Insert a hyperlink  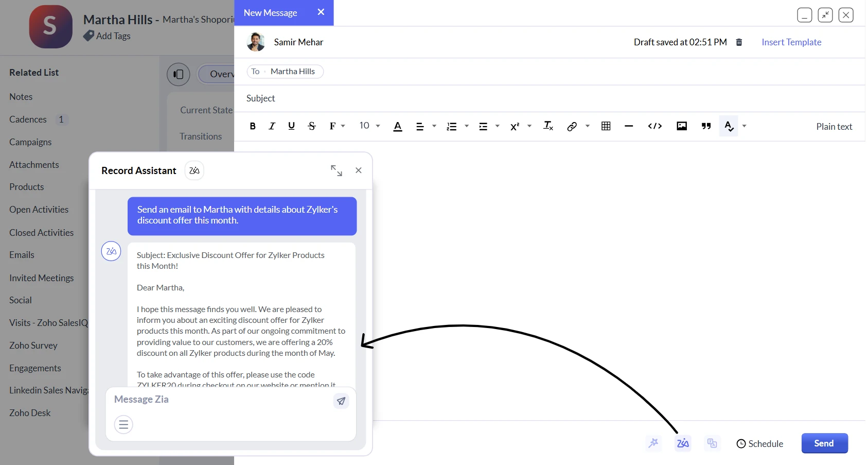[572, 126]
